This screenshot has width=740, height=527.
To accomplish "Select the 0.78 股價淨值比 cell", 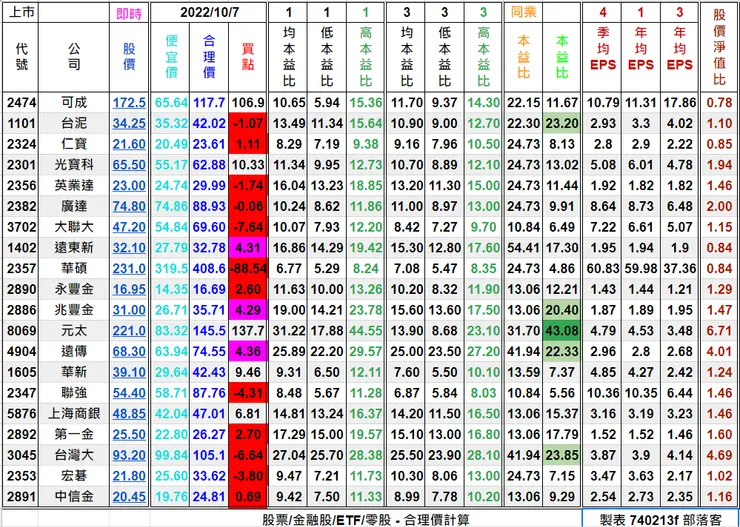I will point(719,102).
